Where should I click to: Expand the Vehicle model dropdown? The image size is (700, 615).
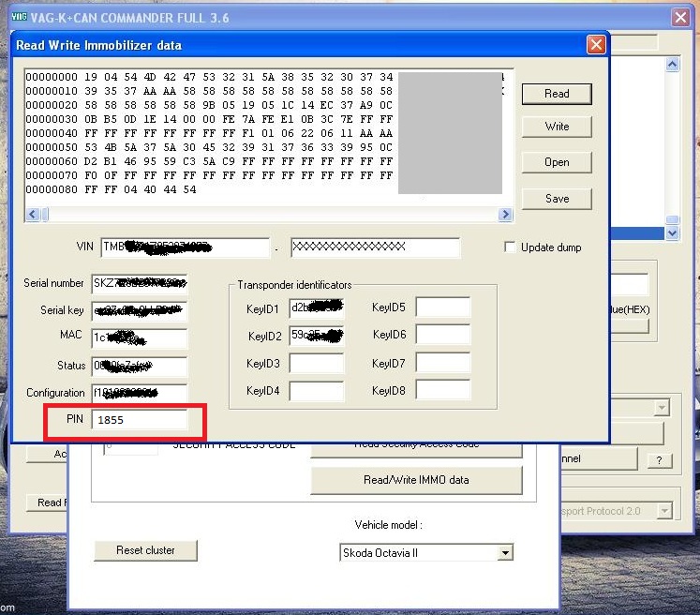[x=506, y=553]
